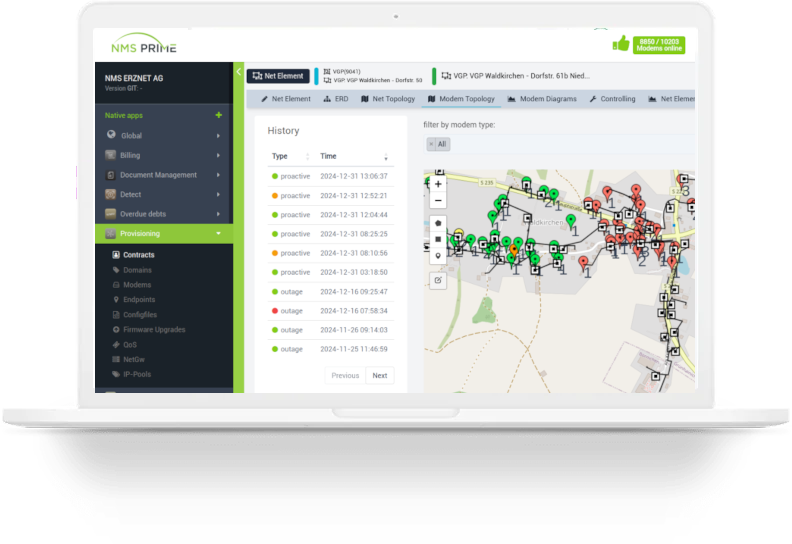Click the modem type filter field
This screenshot has width=792, height=544.
point(559,144)
